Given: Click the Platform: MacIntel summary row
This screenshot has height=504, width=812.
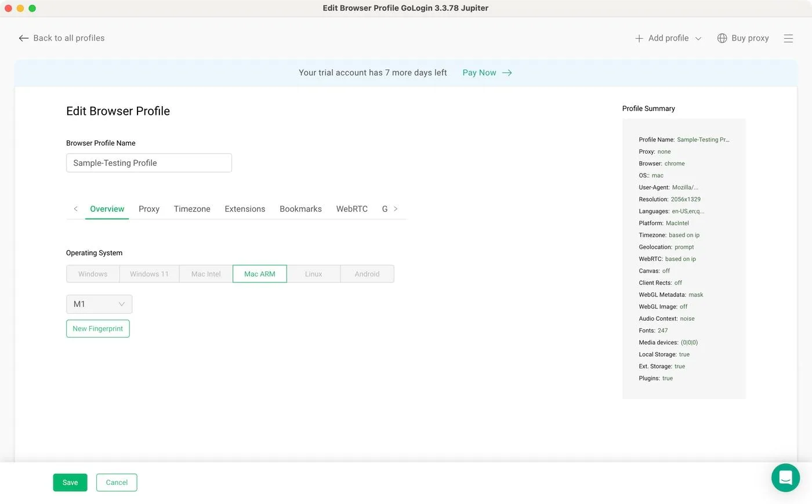Looking at the screenshot, I should [x=664, y=223].
